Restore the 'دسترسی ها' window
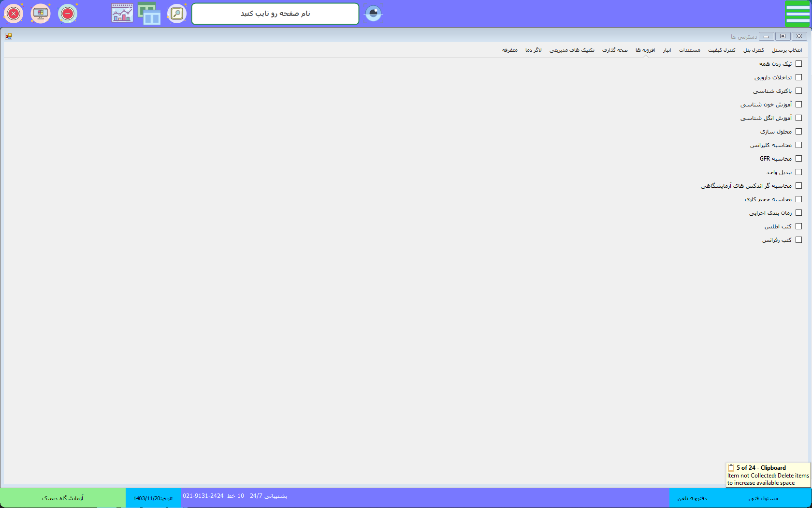The image size is (812, 508). [783, 36]
